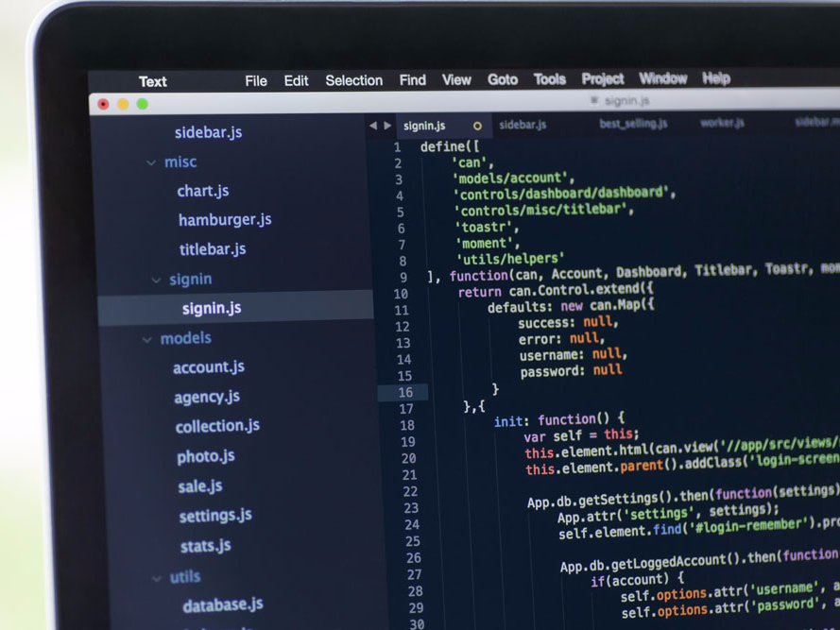840x630 pixels.
Task: Open hamburger.js from the sidebar
Action: click(x=225, y=220)
